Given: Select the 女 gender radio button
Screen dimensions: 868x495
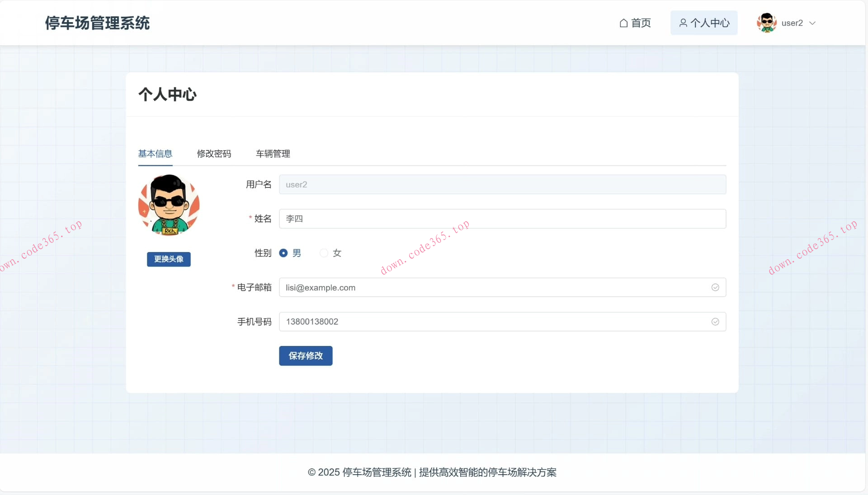Looking at the screenshot, I should 323,253.
